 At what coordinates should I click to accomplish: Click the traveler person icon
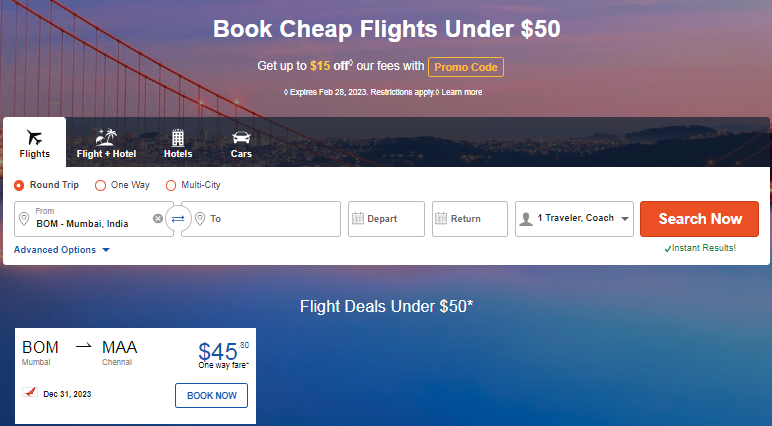[x=526, y=219]
